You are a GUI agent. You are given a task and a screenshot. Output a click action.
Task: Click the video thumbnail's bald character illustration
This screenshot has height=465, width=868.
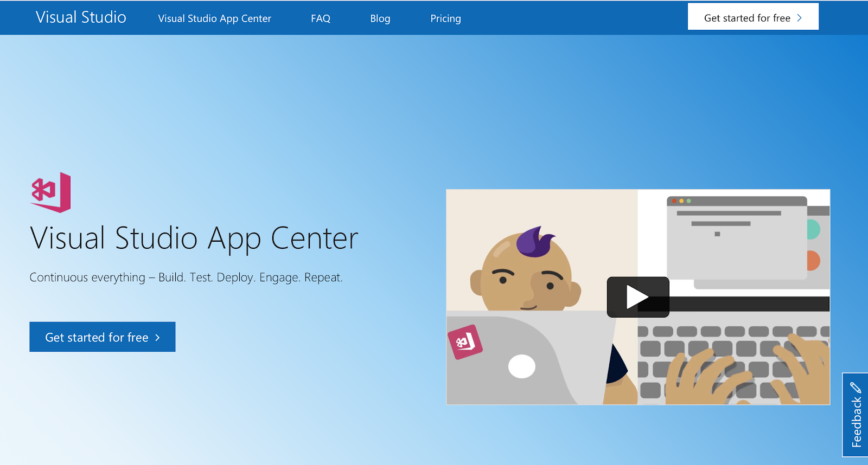pyautogui.click(x=525, y=269)
